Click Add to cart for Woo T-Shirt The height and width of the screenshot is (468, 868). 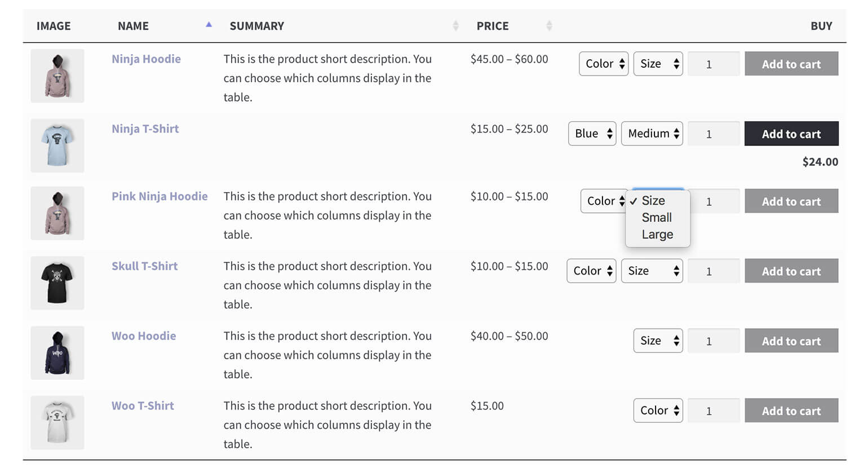click(x=791, y=410)
